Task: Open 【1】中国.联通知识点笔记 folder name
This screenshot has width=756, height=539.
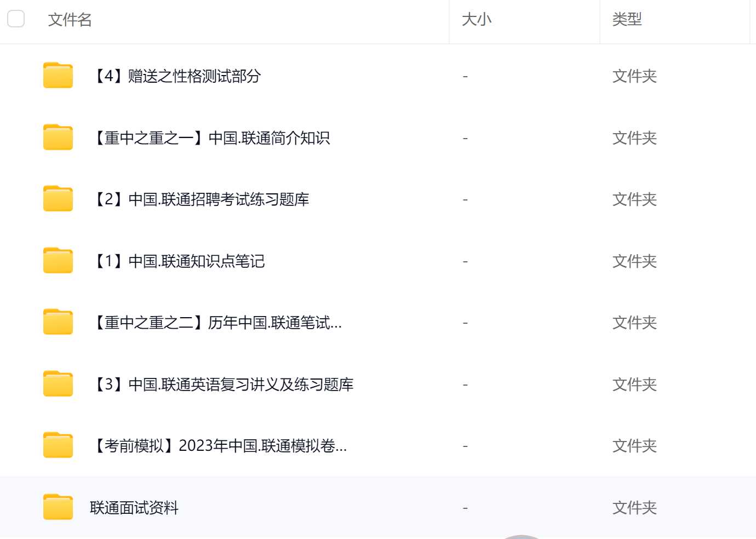Action: [180, 261]
